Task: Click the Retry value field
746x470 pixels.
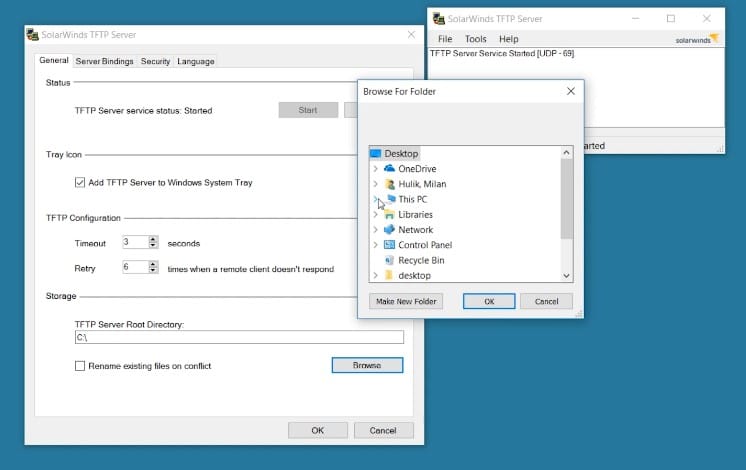Action: (135, 267)
